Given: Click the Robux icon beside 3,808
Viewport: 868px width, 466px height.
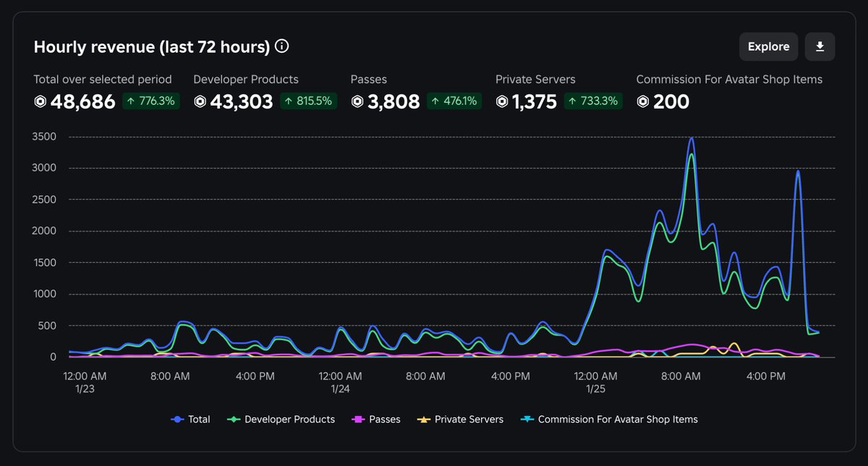Looking at the screenshot, I should pos(357,101).
